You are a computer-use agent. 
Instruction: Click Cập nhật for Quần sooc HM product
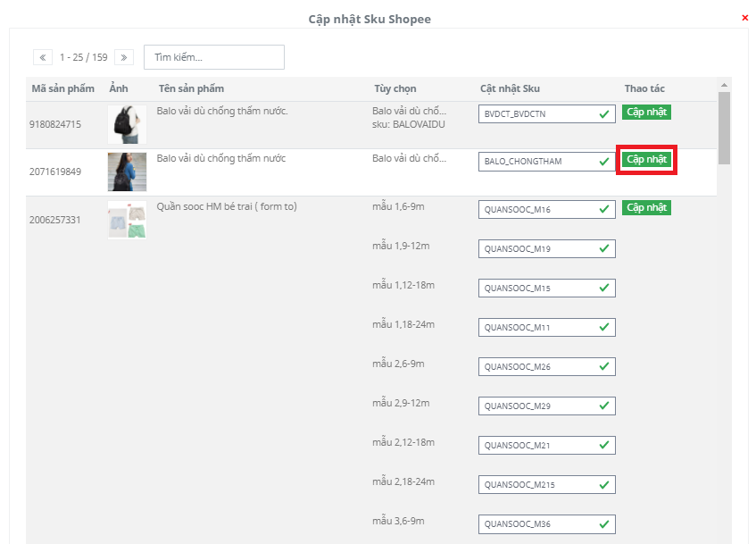click(x=646, y=208)
